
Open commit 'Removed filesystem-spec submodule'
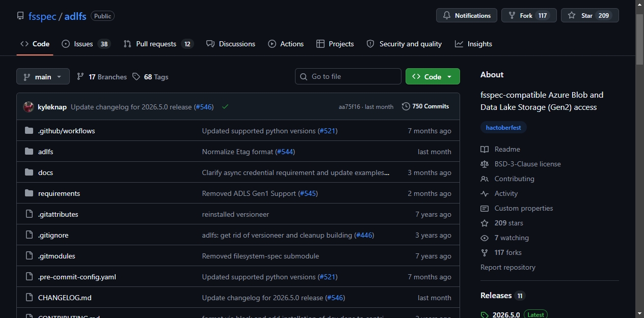pyautogui.click(x=260, y=256)
